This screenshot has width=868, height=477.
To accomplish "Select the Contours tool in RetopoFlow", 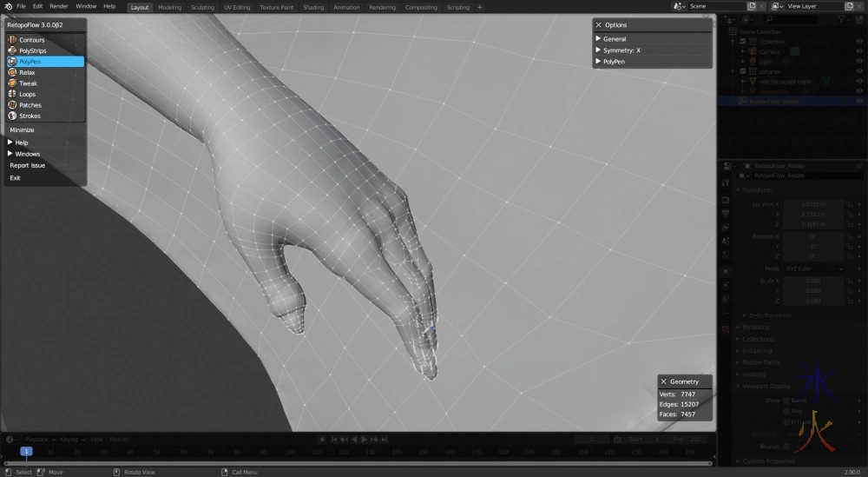I will point(31,40).
